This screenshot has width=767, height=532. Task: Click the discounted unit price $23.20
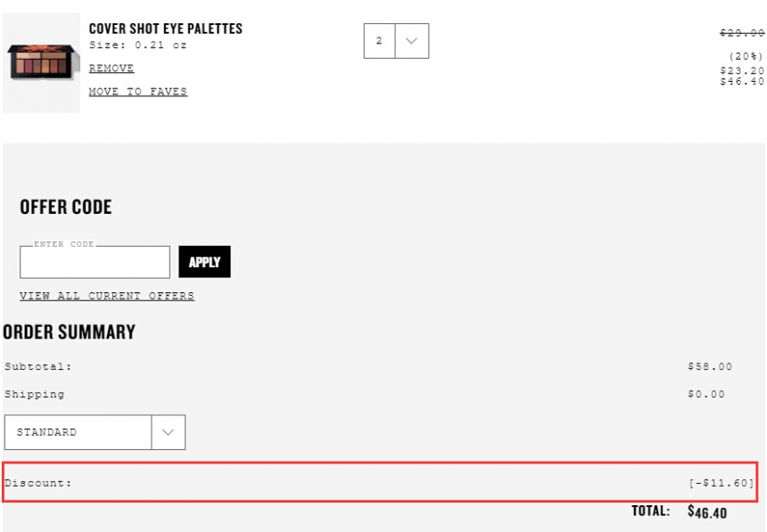pyautogui.click(x=741, y=70)
